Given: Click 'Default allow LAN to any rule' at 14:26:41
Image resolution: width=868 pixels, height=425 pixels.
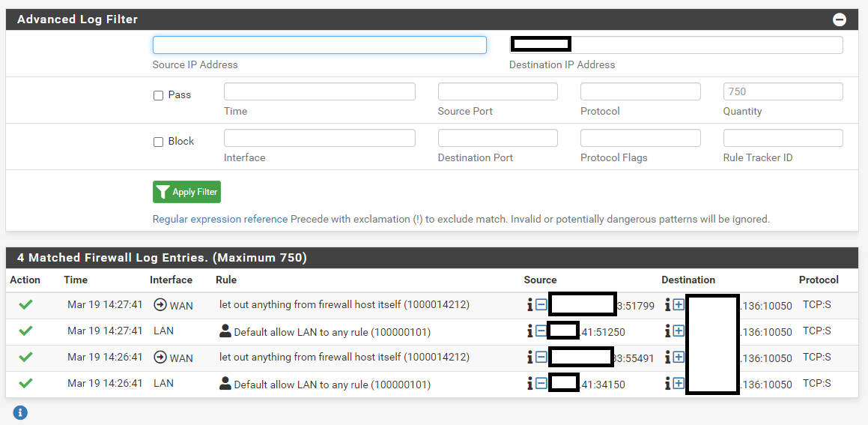Looking at the screenshot, I should tap(332, 385).
